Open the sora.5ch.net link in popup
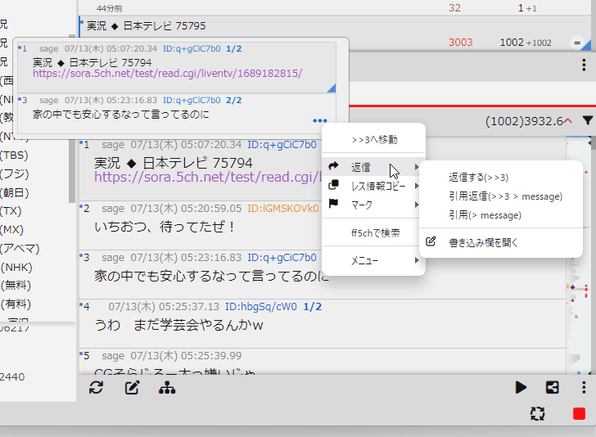The height and width of the screenshot is (437, 596). point(167,73)
